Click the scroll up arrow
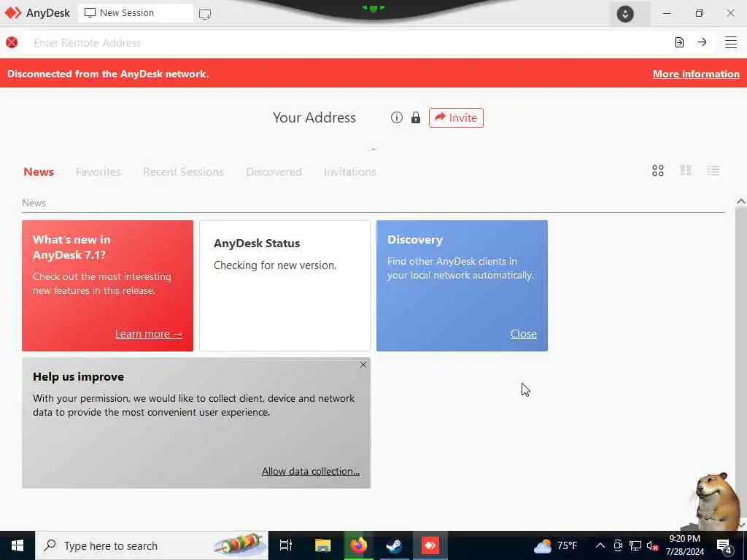The width and height of the screenshot is (747, 560). coord(740,201)
